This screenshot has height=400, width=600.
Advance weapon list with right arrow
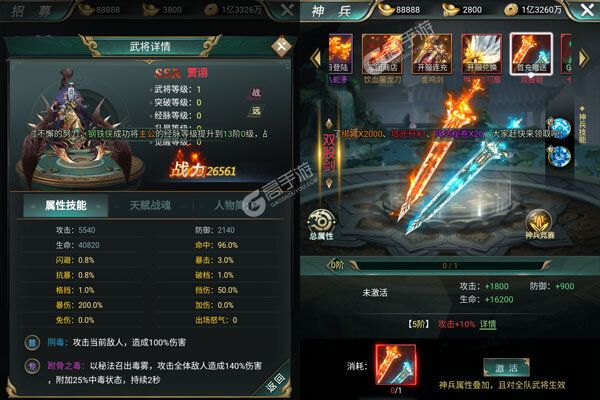click(584, 58)
